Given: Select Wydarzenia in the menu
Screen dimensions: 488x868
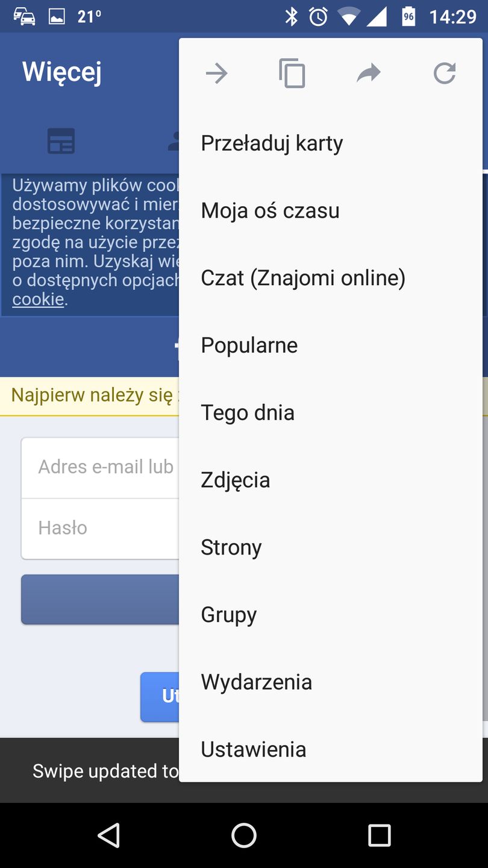Looking at the screenshot, I should pyautogui.click(x=256, y=681).
